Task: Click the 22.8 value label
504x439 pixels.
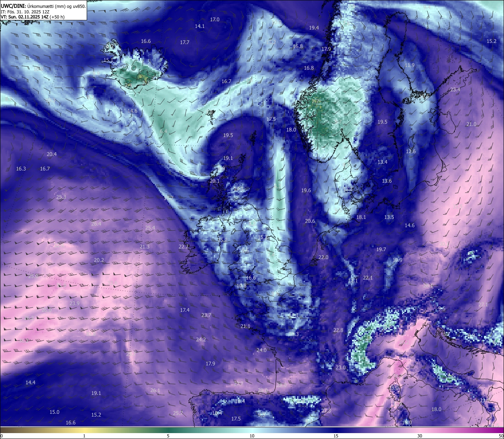Action: click(338, 330)
